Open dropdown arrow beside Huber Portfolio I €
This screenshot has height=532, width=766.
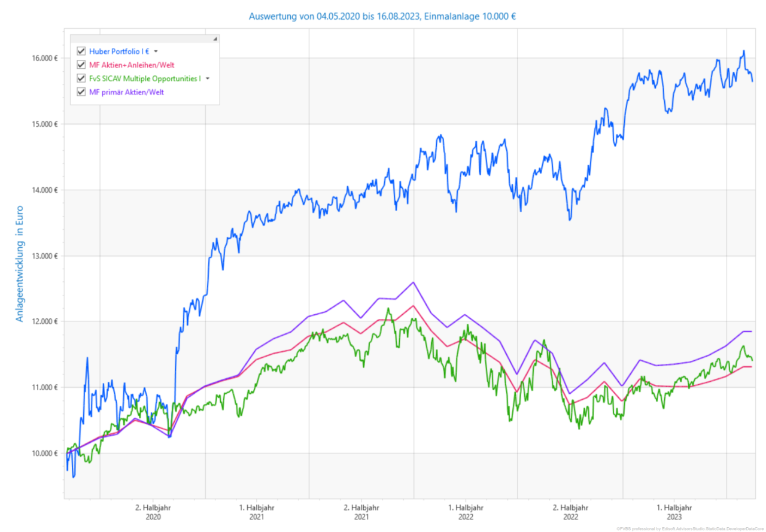click(156, 52)
